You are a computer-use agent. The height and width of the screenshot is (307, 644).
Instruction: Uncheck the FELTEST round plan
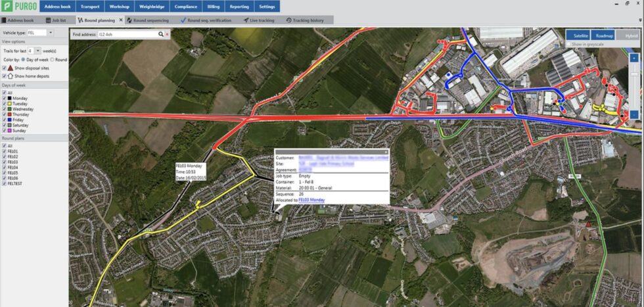[4, 183]
